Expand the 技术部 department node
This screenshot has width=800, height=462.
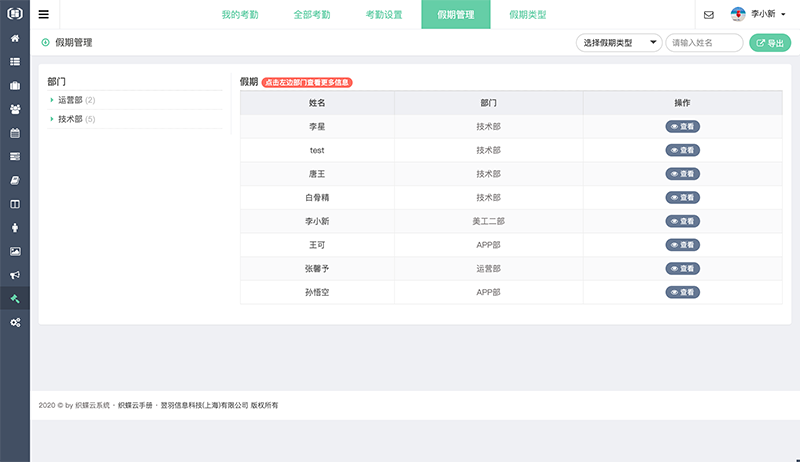point(52,119)
